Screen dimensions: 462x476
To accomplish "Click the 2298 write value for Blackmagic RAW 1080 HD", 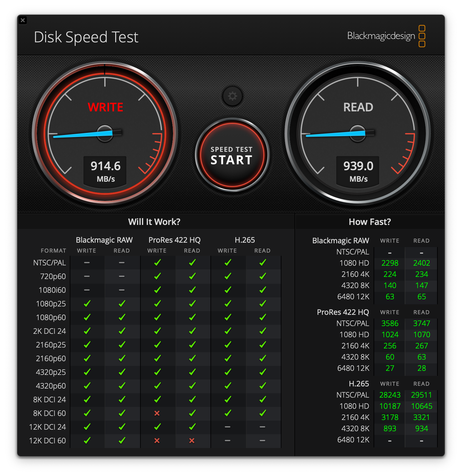I will point(390,263).
